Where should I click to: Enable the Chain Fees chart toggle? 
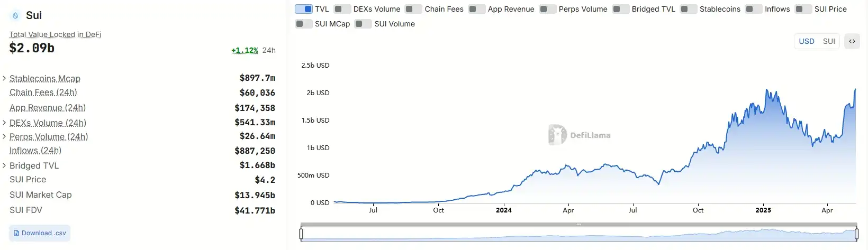(x=413, y=9)
